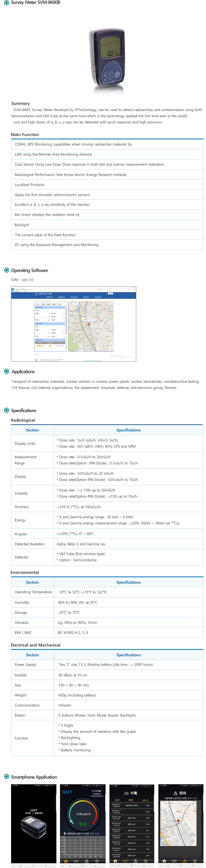Click the bullet icon beside Survey Meter SVM-8600B

(7, 2)
